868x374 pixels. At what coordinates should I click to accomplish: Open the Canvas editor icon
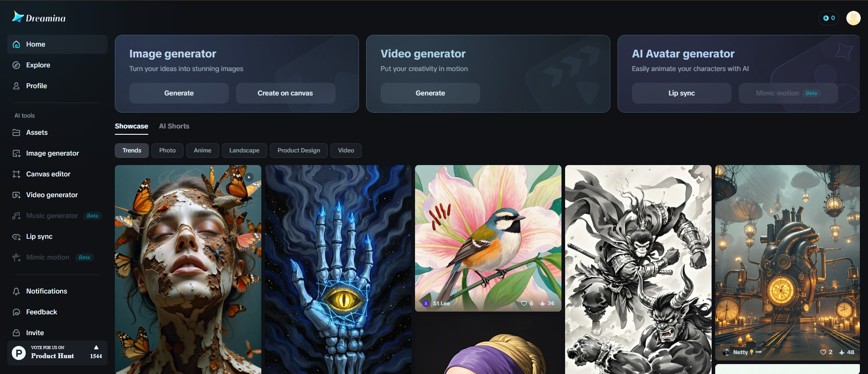pyautogui.click(x=16, y=174)
